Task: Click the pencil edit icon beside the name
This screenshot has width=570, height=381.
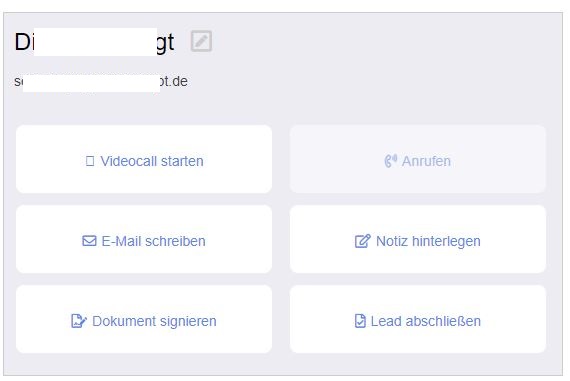Action: coord(201,41)
